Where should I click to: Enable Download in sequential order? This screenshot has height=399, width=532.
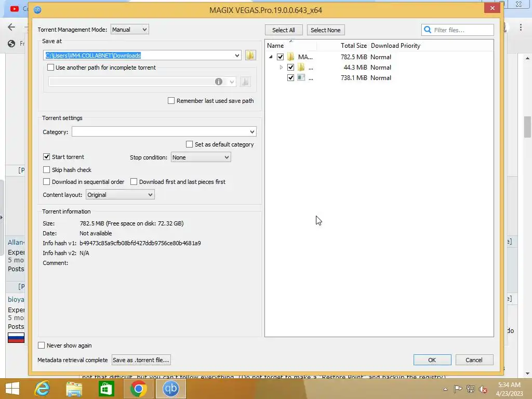coord(46,181)
